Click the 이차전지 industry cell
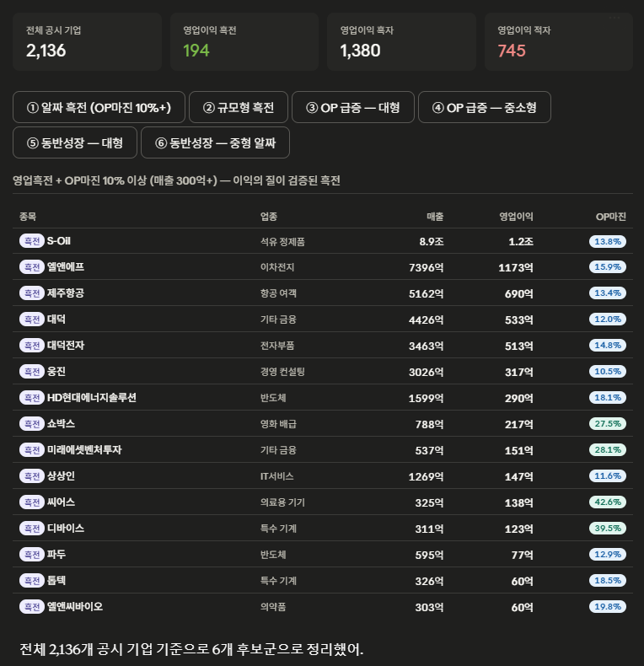This screenshot has width=644, height=666. pyautogui.click(x=277, y=267)
